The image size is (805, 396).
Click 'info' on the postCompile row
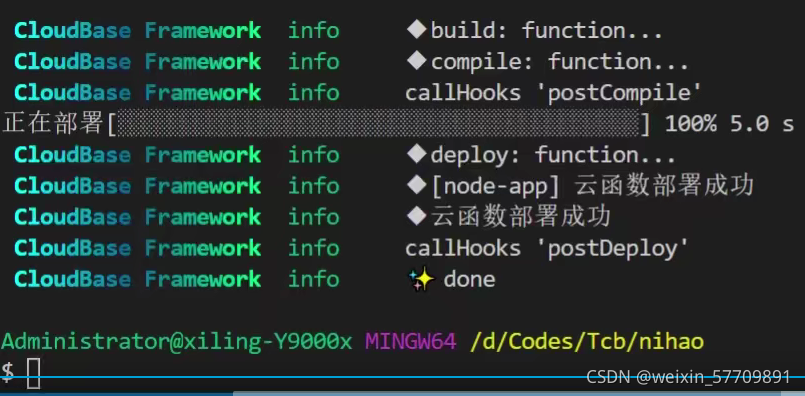pos(314,93)
